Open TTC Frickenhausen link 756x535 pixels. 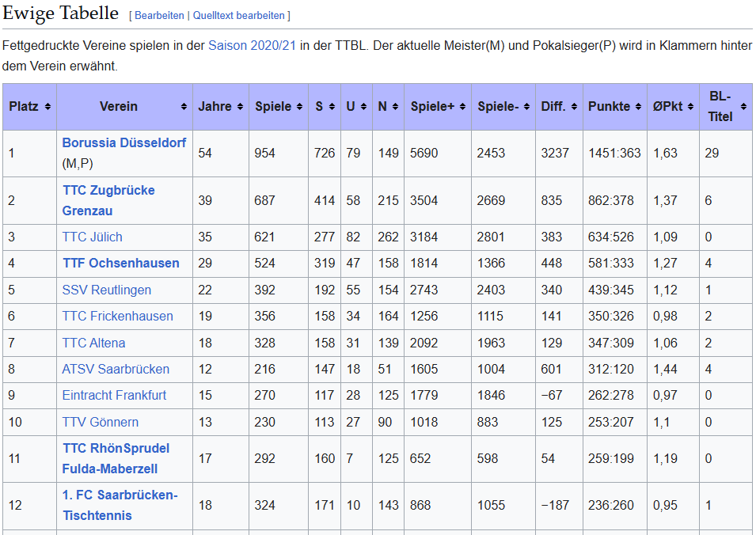[x=117, y=317]
